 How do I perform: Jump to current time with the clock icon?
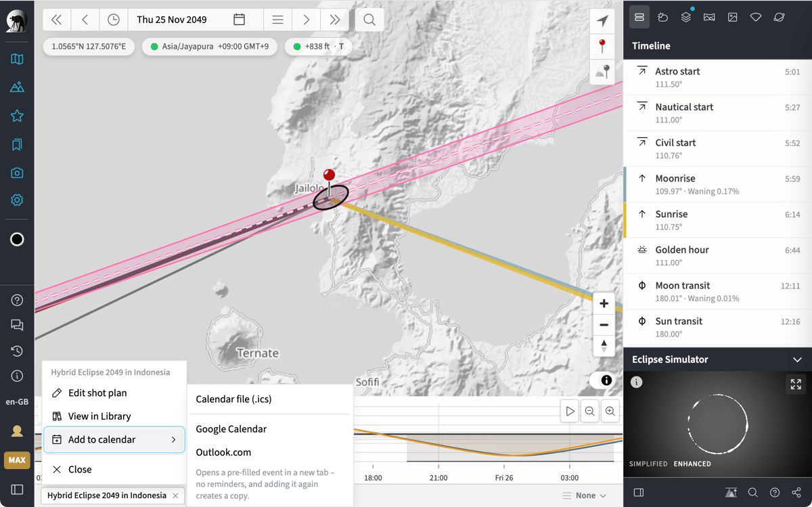[114, 20]
